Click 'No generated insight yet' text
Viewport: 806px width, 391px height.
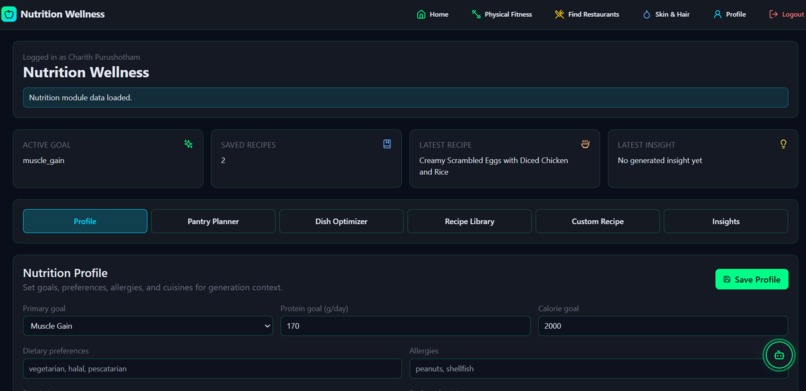click(x=660, y=160)
